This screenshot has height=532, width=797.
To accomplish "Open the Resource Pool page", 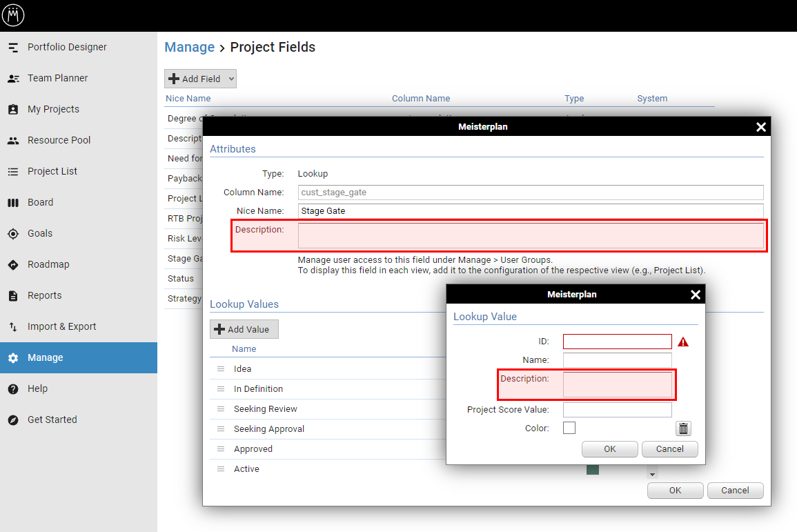I will (59, 140).
